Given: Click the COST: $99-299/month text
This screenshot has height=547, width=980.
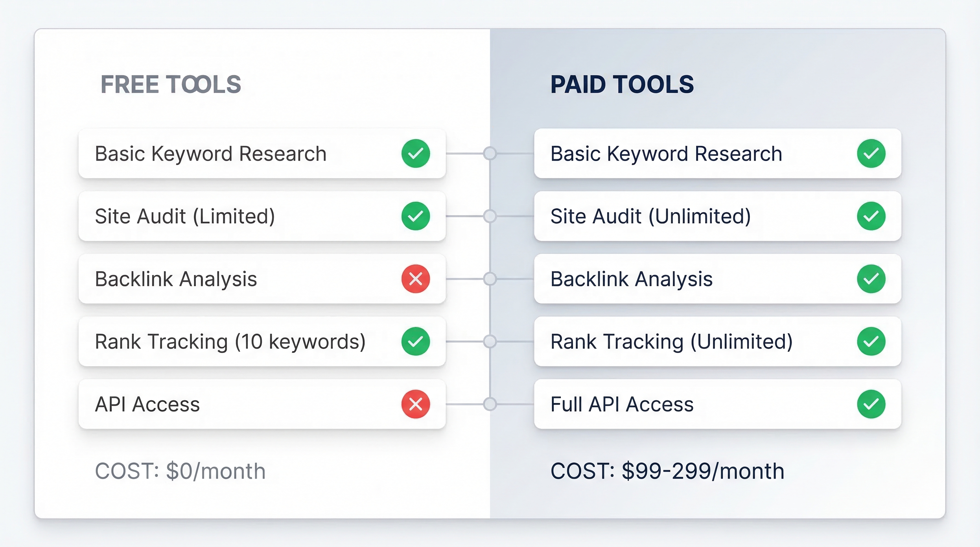Looking at the screenshot, I should pyautogui.click(x=667, y=471).
